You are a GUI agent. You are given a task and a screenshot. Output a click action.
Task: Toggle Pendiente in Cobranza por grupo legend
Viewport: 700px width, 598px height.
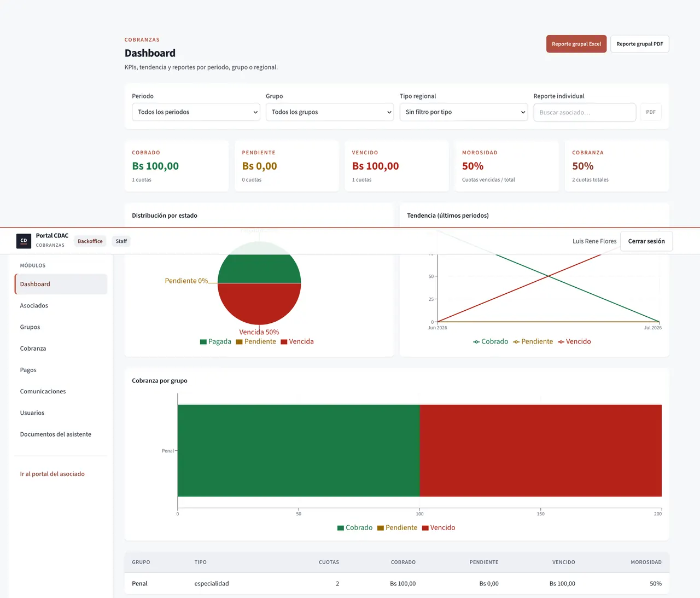point(398,527)
